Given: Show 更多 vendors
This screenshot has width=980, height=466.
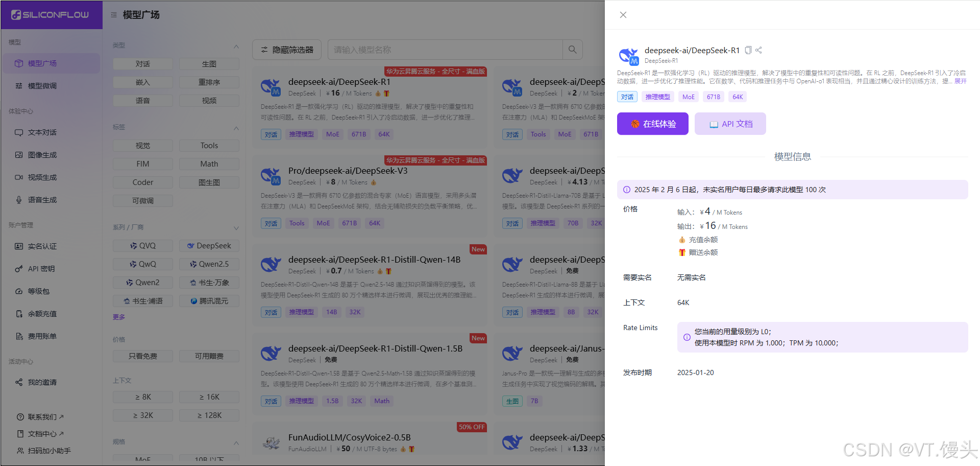Looking at the screenshot, I should click(119, 317).
